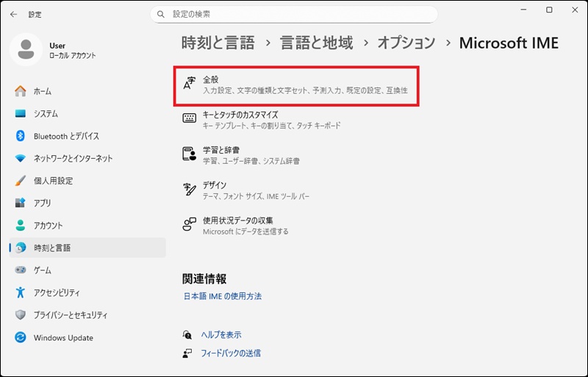Open プライバシーとセキュリティ shield icon
The width and height of the screenshot is (588, 377).
[x=21, y=315]
